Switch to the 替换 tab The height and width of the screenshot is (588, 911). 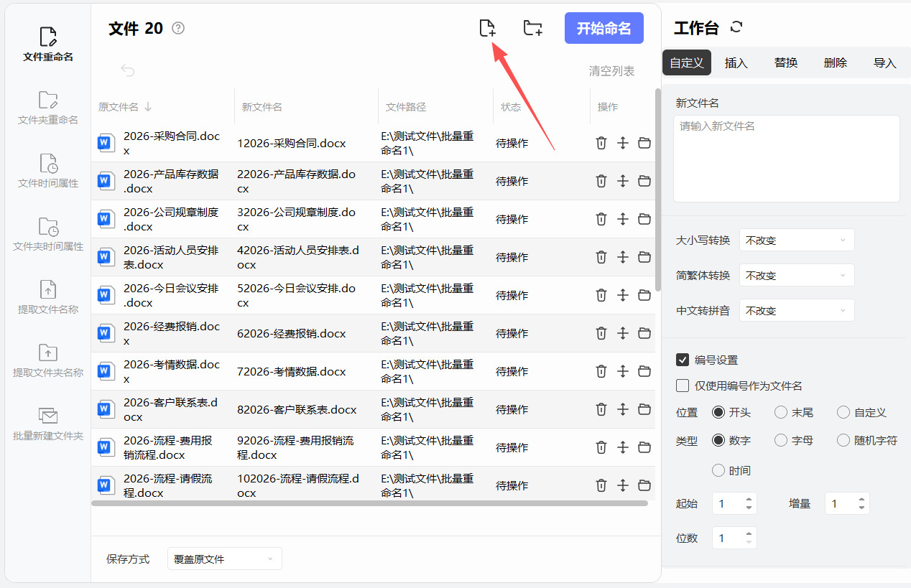(786, 63)
